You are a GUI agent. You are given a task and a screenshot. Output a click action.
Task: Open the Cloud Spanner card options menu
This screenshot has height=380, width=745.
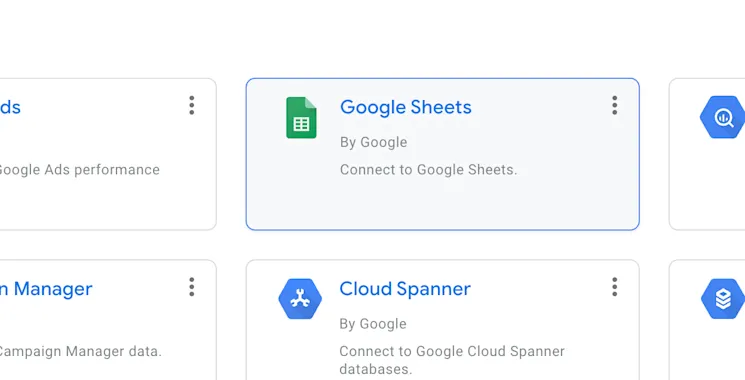[x=614, y=287]
